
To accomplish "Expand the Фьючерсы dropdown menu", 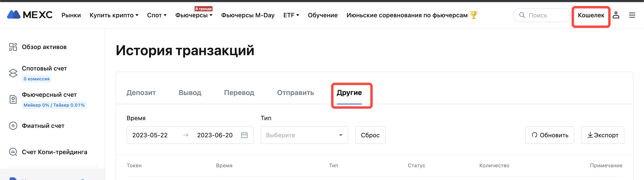I will coord(194,15).
